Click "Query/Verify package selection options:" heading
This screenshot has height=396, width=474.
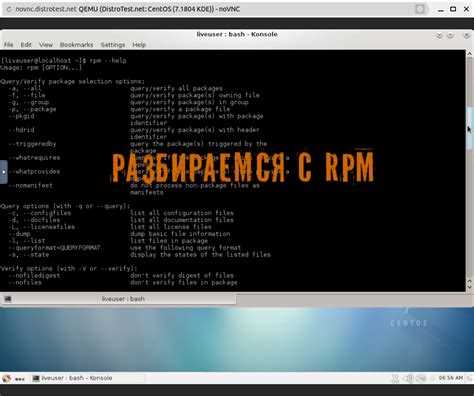pos(72,82)
